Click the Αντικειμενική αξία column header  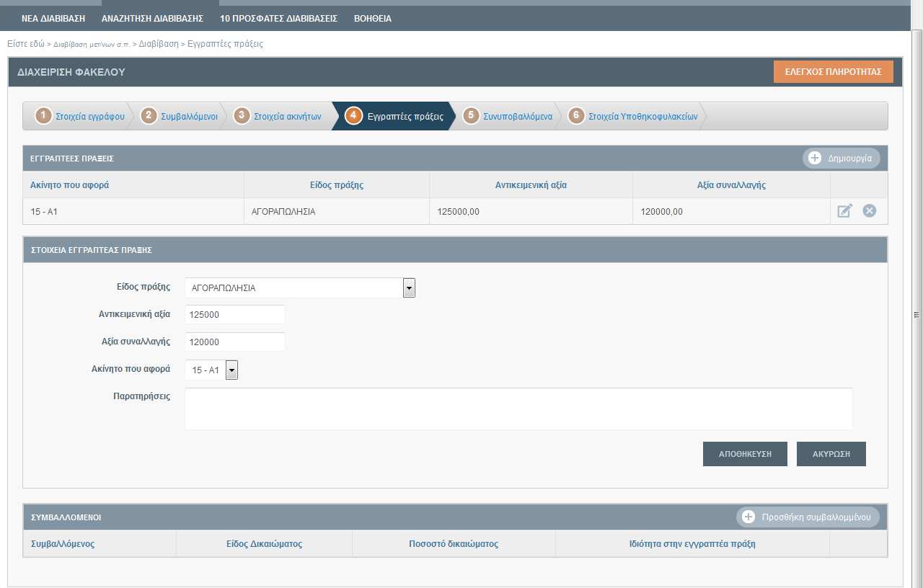coord(531,185)
